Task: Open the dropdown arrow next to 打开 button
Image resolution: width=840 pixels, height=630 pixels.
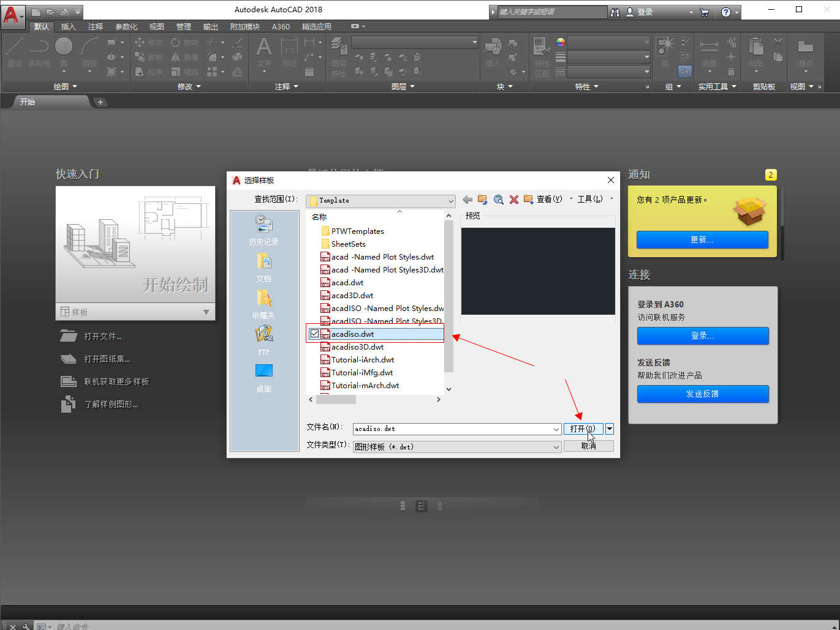Action: [x=610, y=429]
